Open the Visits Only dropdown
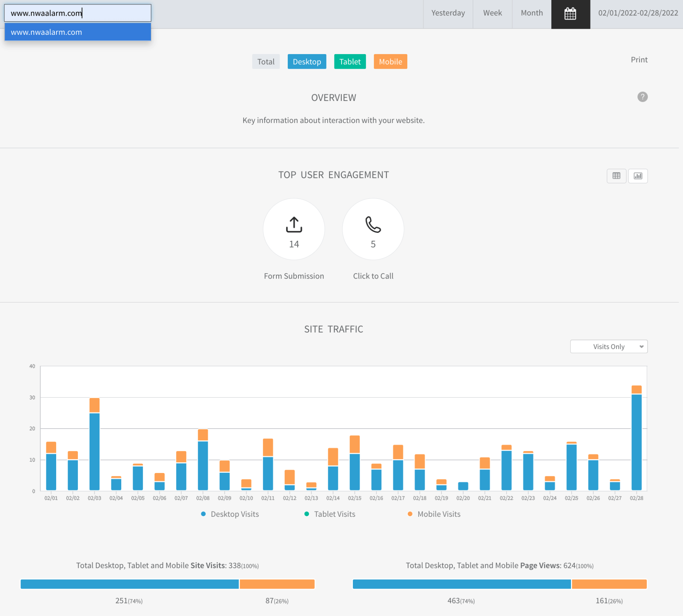The height and width of the screenshot is (616, 683). 608,346
